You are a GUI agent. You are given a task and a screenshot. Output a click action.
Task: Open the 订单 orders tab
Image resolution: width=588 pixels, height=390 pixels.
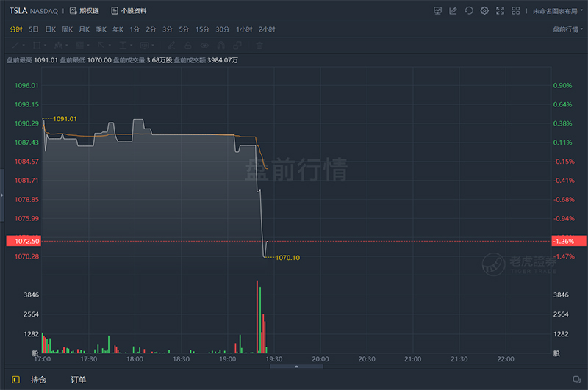[79, 380]
